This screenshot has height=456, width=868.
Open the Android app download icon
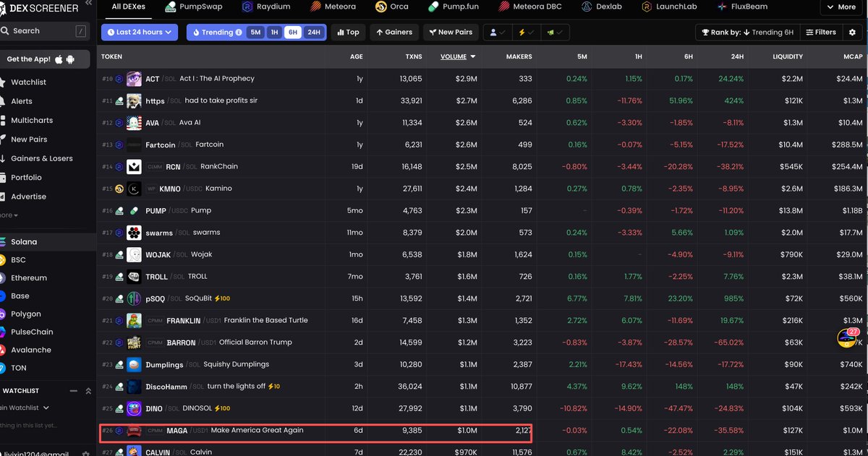[x=70, y=59]
